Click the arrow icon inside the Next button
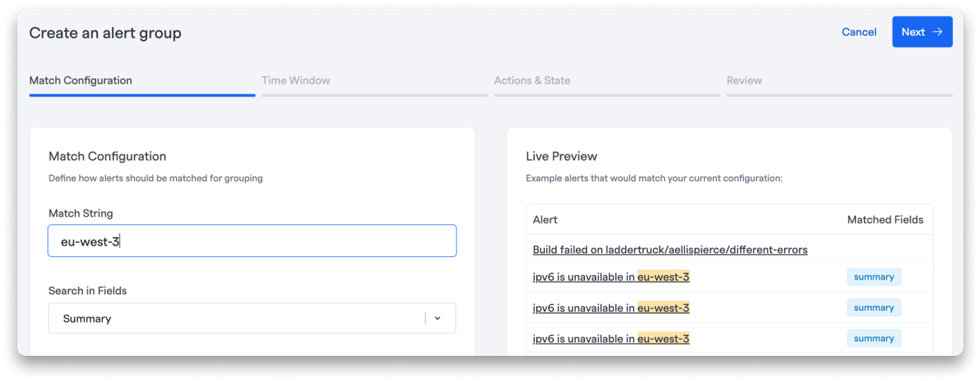 (938, 32)
